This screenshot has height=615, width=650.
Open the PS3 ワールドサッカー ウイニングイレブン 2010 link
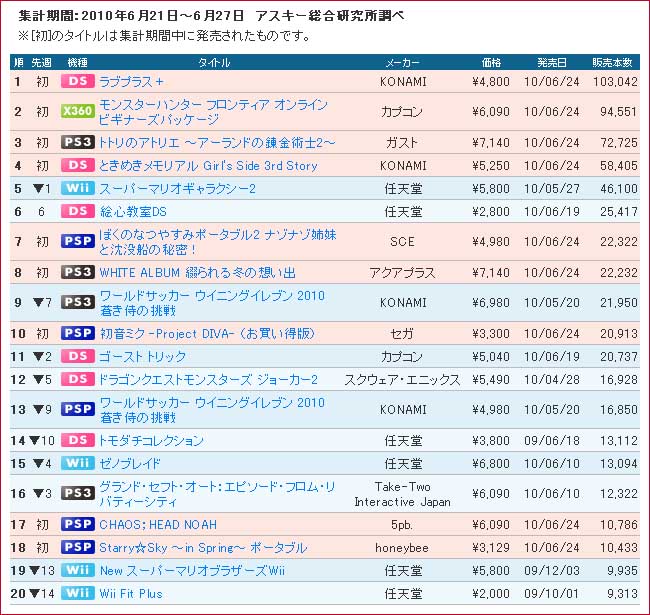pos(212,303)
